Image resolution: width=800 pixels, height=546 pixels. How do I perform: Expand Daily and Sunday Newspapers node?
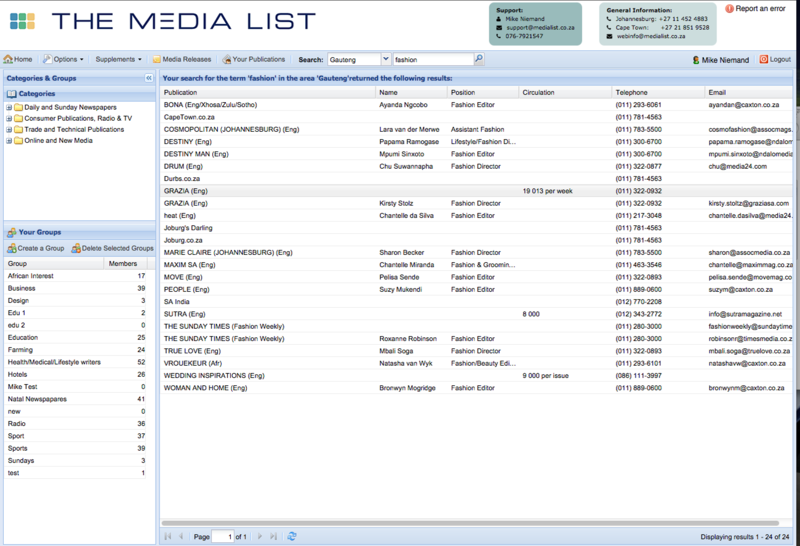click(9, 107)
